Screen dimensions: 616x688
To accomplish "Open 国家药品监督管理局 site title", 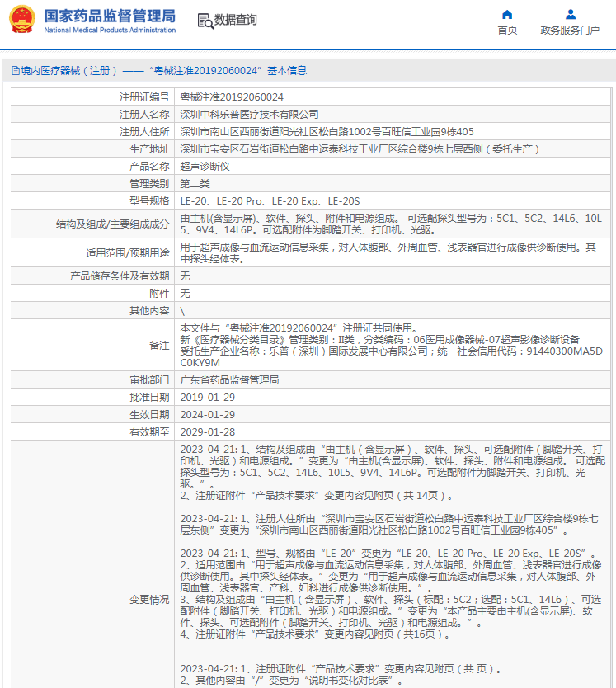I will [110, 16].
